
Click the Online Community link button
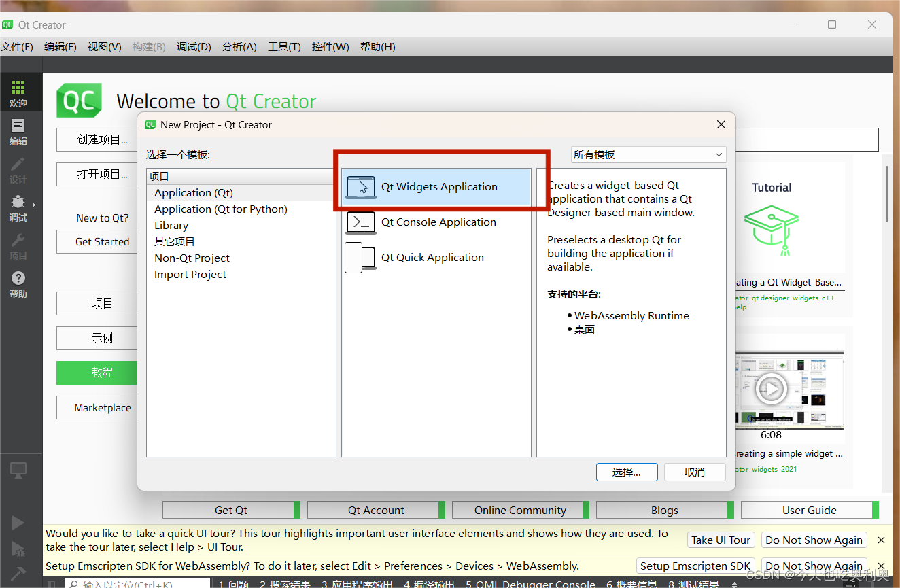point(521,510)
